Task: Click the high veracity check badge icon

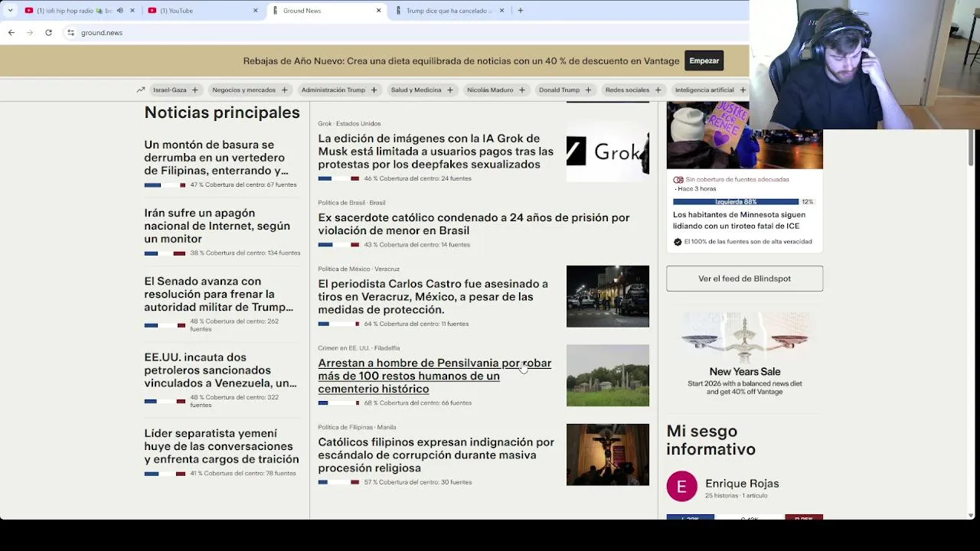Action: point(678,242)
